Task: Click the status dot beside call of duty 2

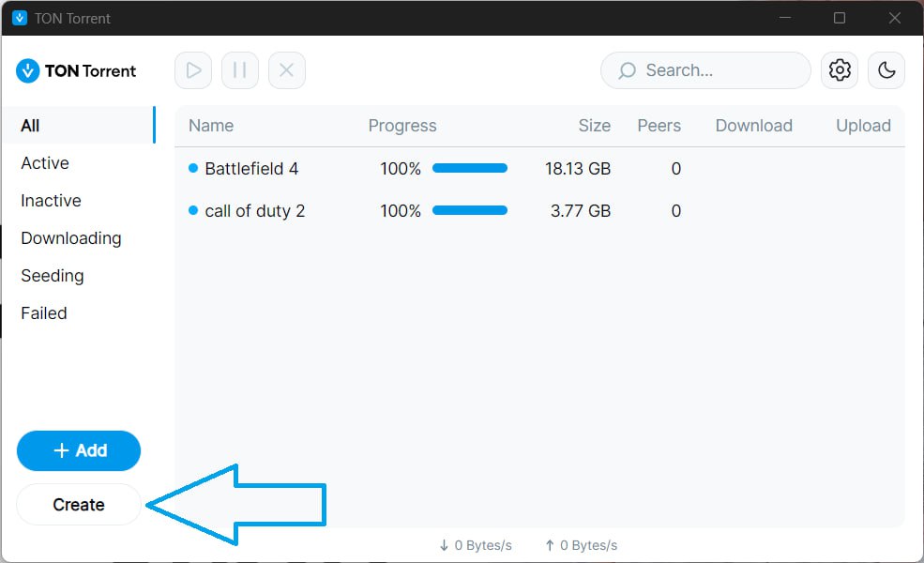Action: 193,211
